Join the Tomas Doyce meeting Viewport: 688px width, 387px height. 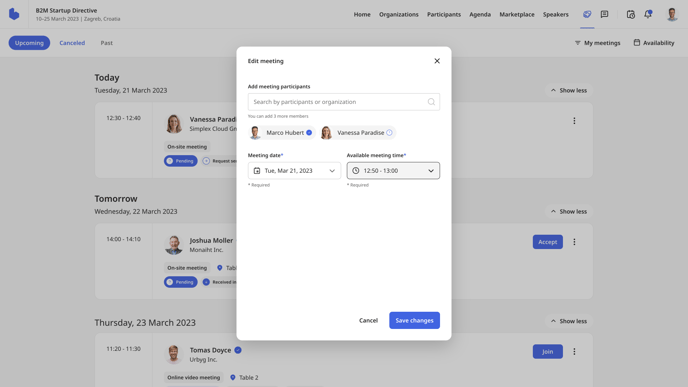point(548,351)
